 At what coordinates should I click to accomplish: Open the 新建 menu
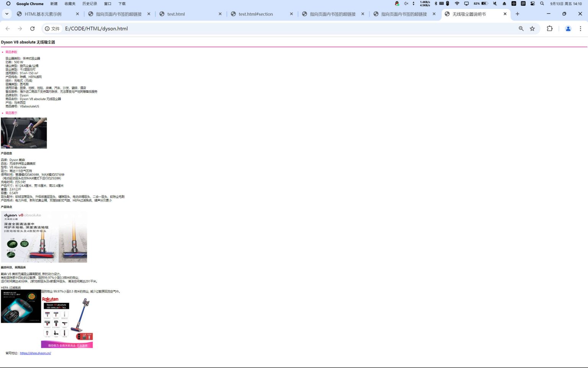click(54, 3)
